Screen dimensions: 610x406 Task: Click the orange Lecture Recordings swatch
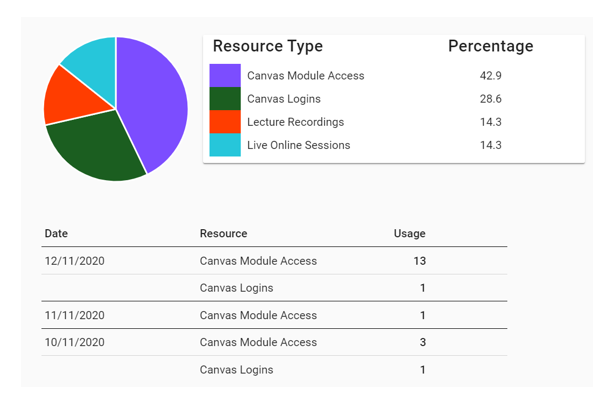[x=225, y=122]
